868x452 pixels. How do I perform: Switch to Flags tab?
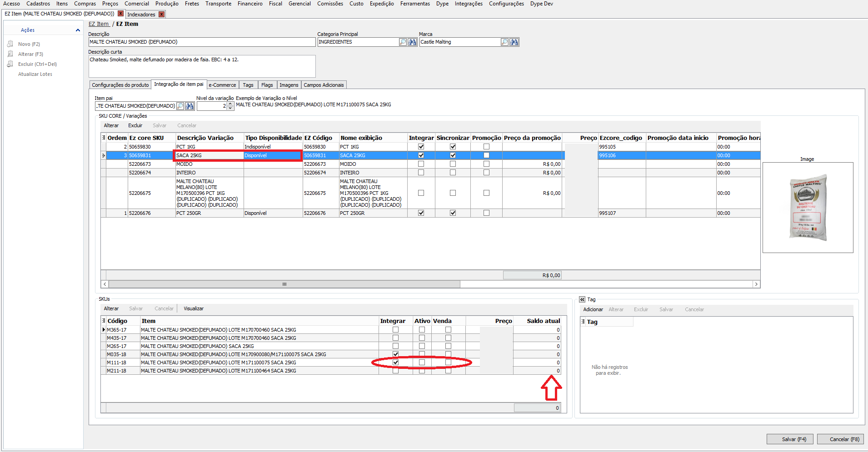[267, 85]
